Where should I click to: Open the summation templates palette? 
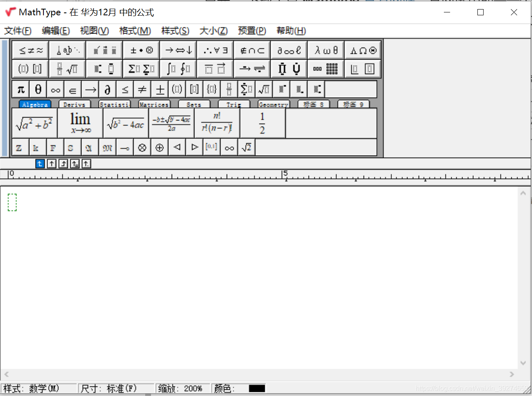141,69
